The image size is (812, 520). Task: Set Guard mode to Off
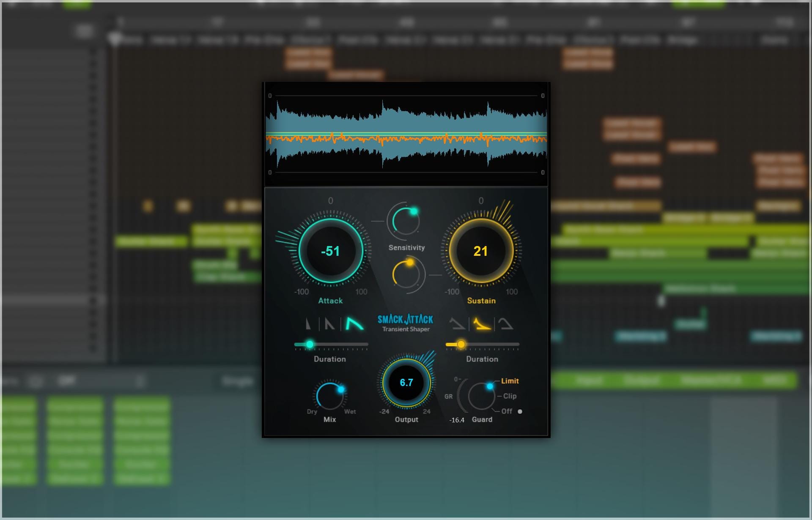pos(507,411)
